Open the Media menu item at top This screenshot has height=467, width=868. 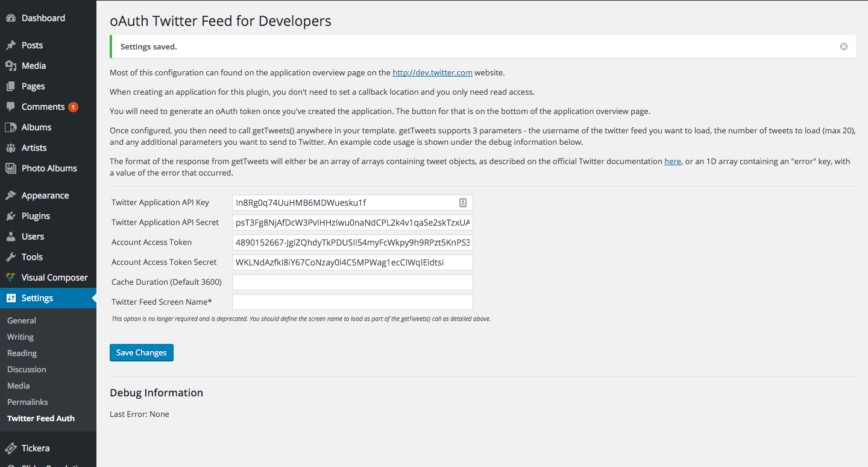point(48,66)
